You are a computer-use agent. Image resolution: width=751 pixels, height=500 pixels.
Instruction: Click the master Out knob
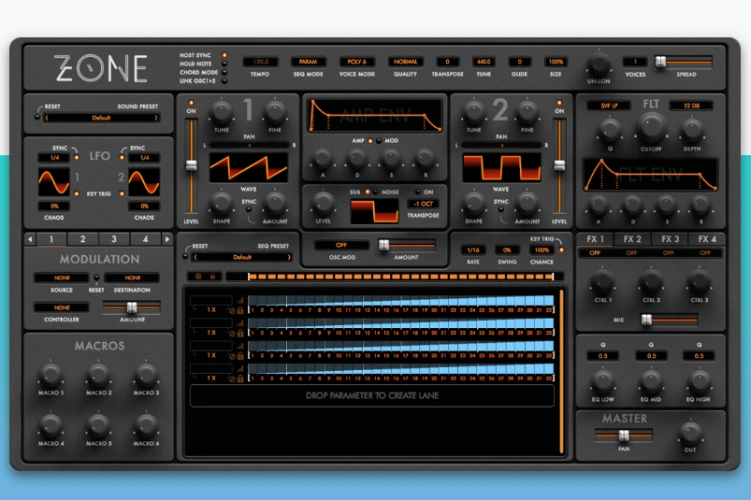click(x=690, y=434)
